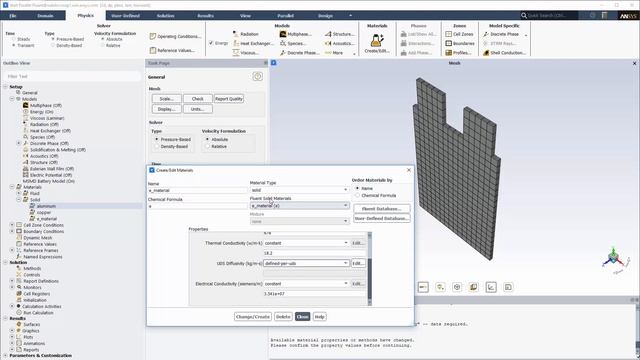The height and width of the screenshot is (360, 640).
Task: Click Report Quality mesh button
Action: point(229,99)
